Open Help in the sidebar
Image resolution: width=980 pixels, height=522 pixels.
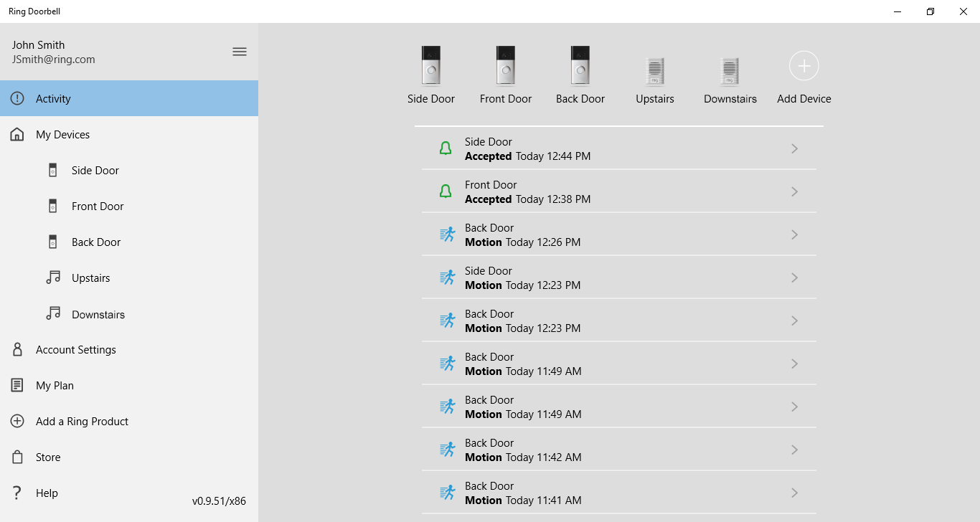pos(129,493)
